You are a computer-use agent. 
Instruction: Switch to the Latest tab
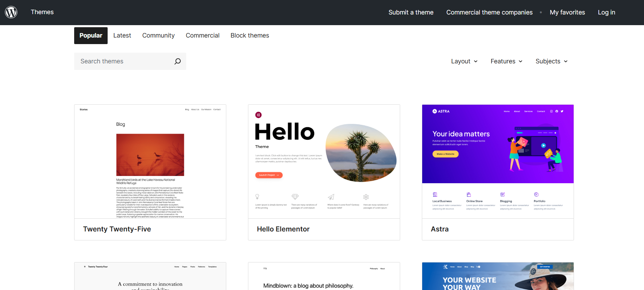122,35
